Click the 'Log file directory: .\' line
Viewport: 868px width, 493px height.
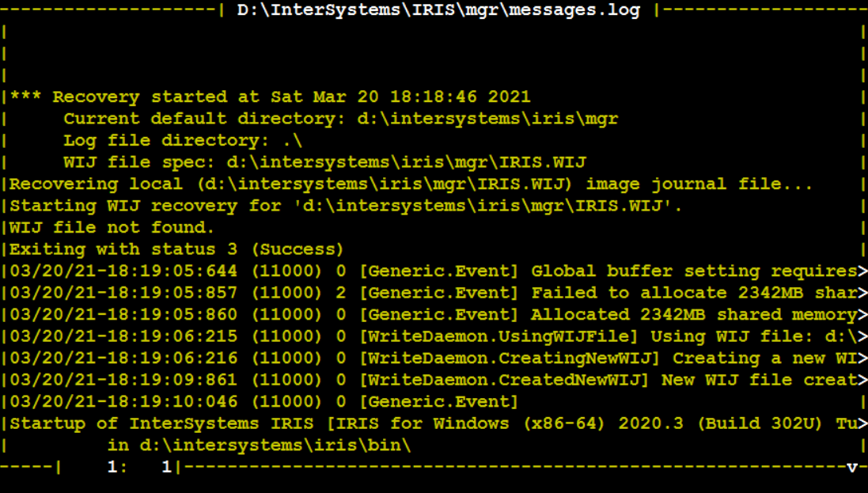click(x=183, y=140)
